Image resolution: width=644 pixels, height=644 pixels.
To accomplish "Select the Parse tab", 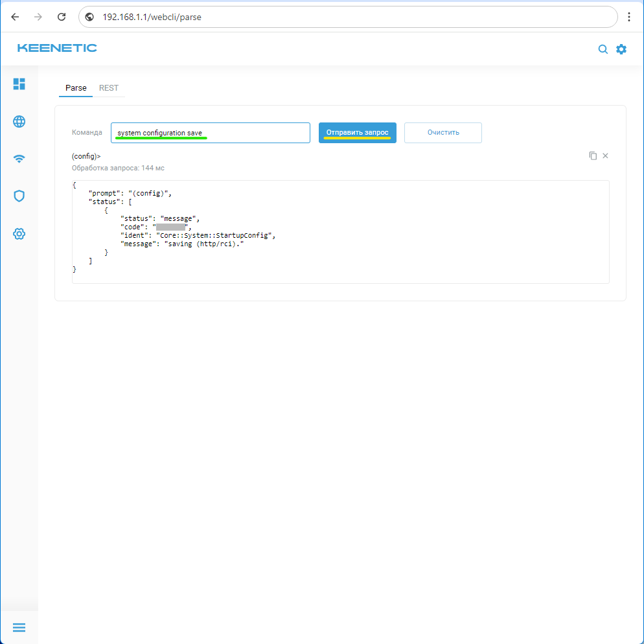I will click(x=76, y=88).
